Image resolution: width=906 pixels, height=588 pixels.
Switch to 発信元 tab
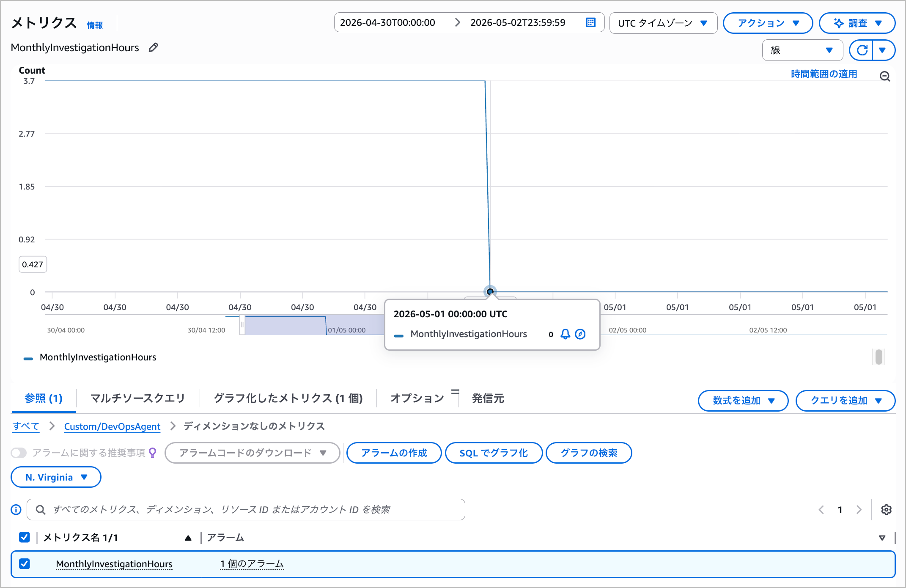tap(488, 398)
